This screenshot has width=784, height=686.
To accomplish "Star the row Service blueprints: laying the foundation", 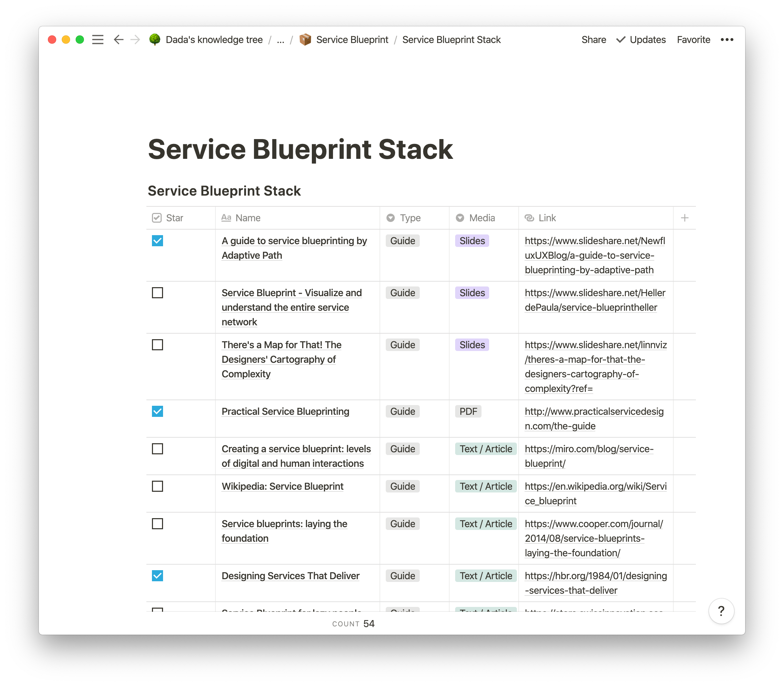I will (x=157, y=524).
